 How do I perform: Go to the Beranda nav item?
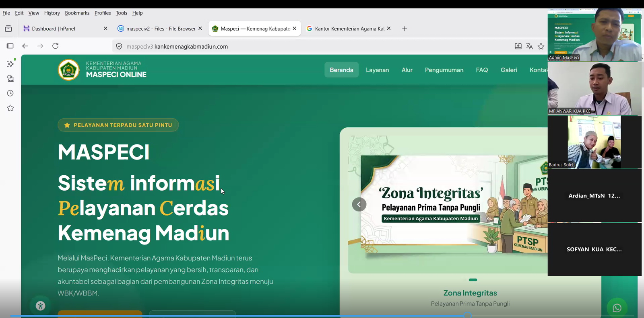tap(341, 70)
